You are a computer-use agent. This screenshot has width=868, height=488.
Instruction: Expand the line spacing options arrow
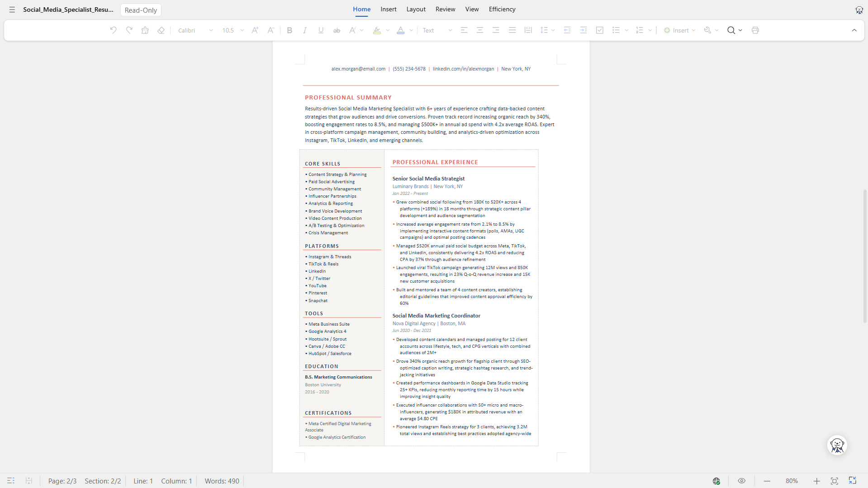(553, 30)
